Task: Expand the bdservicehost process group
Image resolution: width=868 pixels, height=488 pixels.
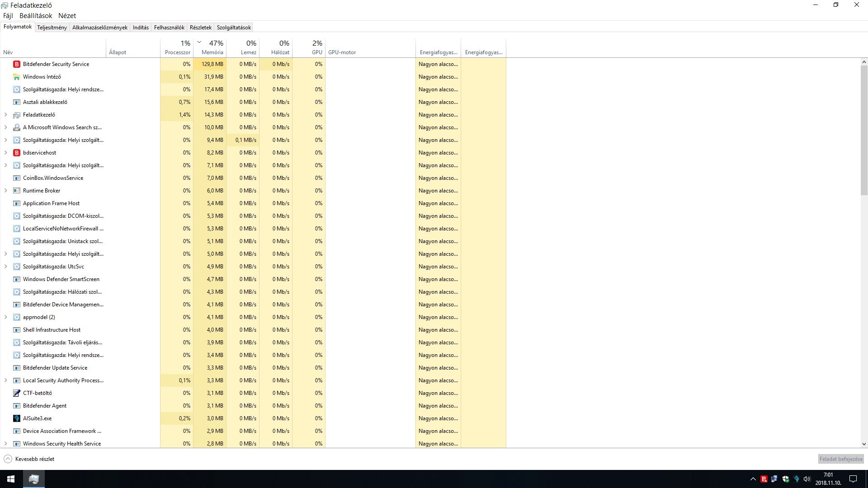Action: point(5,153)
